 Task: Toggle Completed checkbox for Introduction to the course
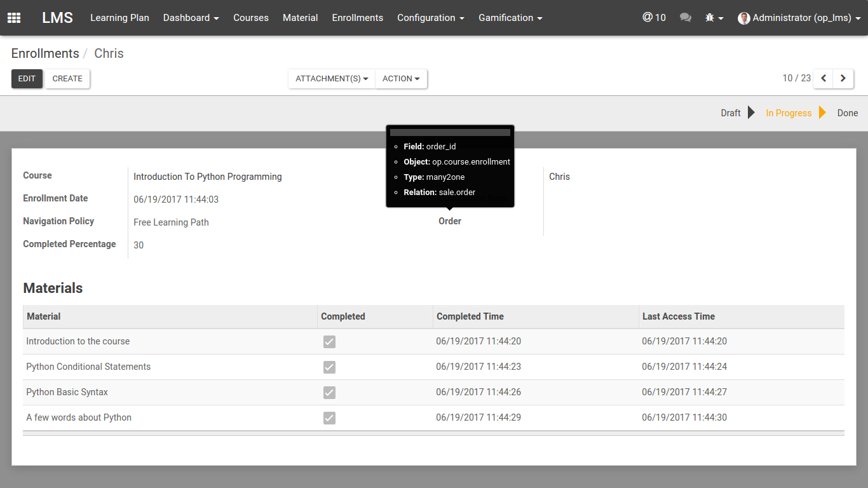tap(329, 342)
